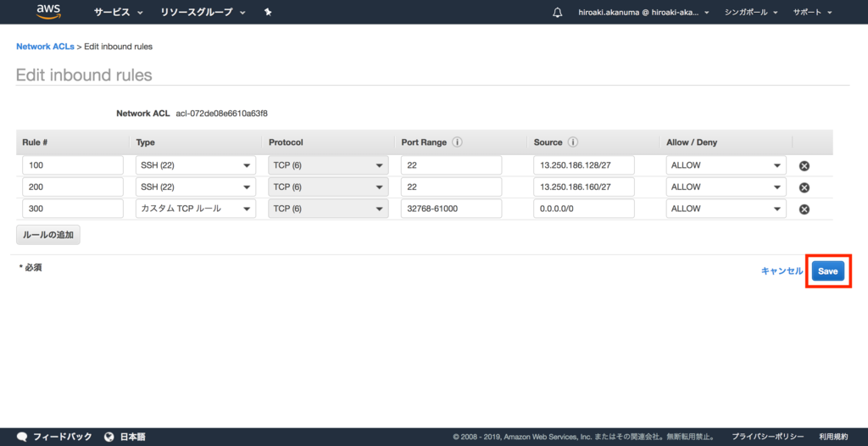Click the globe language icon
This screenshot has width=868, height=446.
pyautogui.click(x=109, y=437)
